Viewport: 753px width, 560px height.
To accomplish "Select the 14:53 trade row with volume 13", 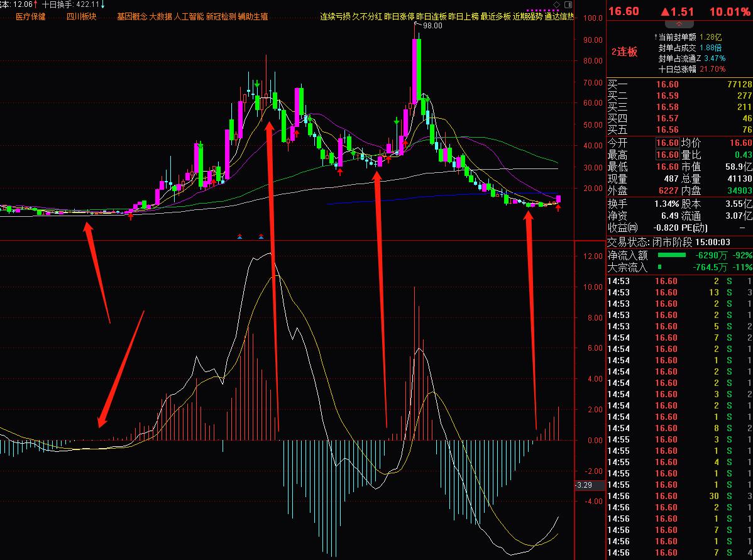I will pos(679,292).
